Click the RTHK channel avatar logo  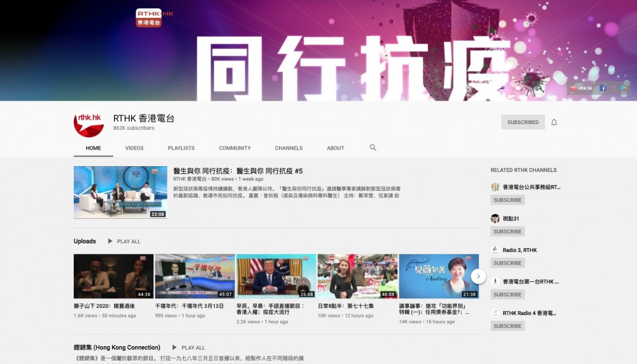89,123
